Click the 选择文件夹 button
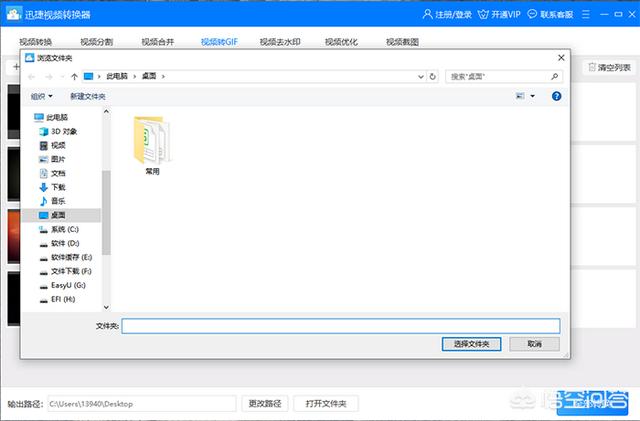This screenshot has height=421, width=640. [471, 344]
